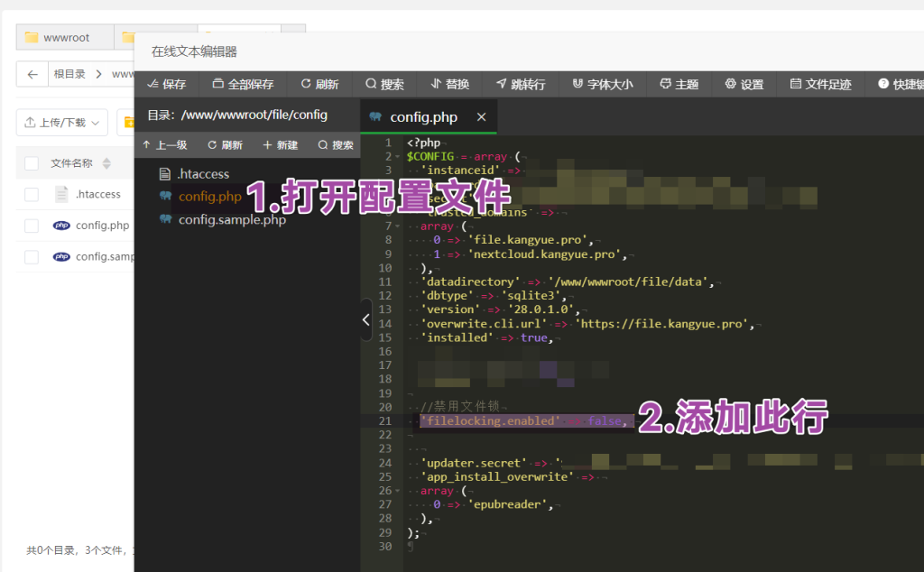Screen dimensions: 924x572
Task: Fold the array at line 7
Action: 398,226
